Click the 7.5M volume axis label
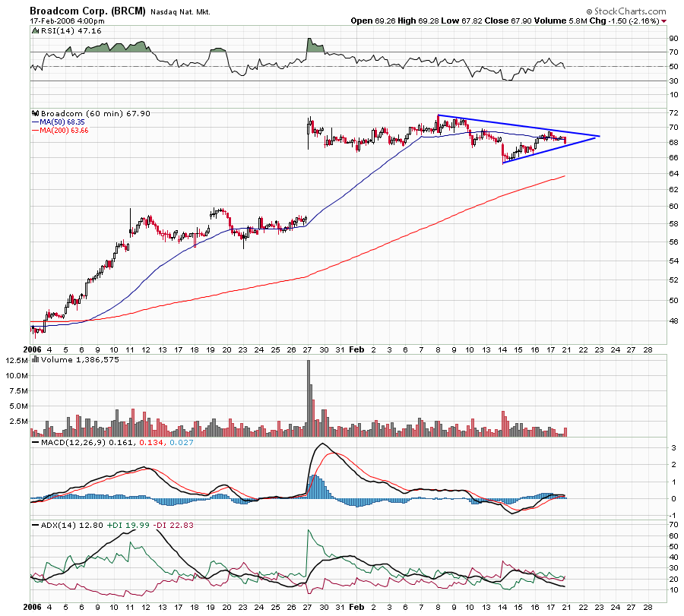Image resolution: width=684 pixels, height=616 pixels. [x=19, y=391]
